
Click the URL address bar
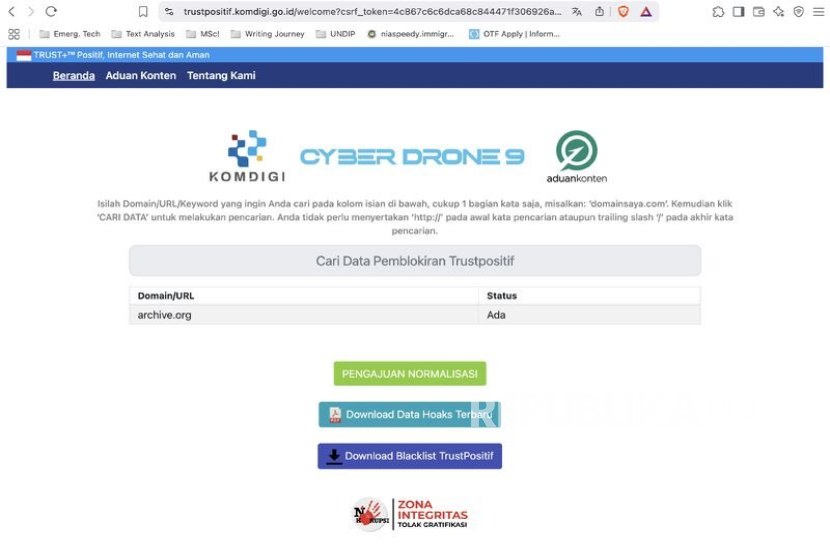click(x=372, y=11)
